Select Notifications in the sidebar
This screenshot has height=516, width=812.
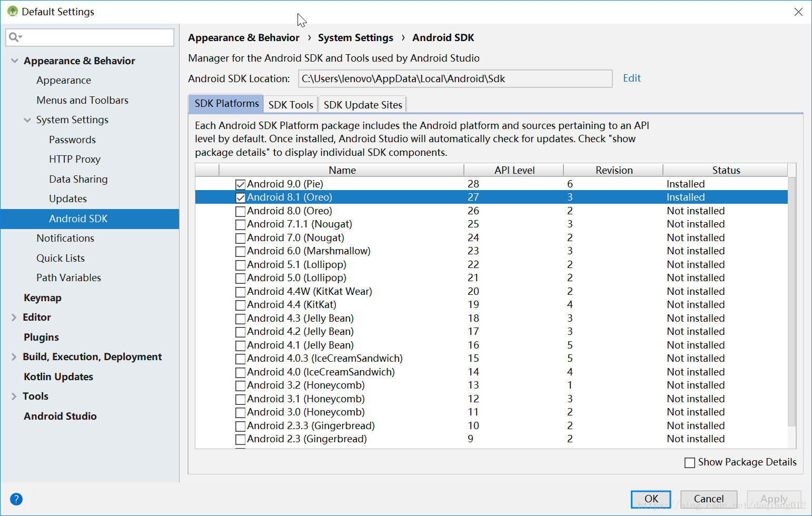[65, 238]
